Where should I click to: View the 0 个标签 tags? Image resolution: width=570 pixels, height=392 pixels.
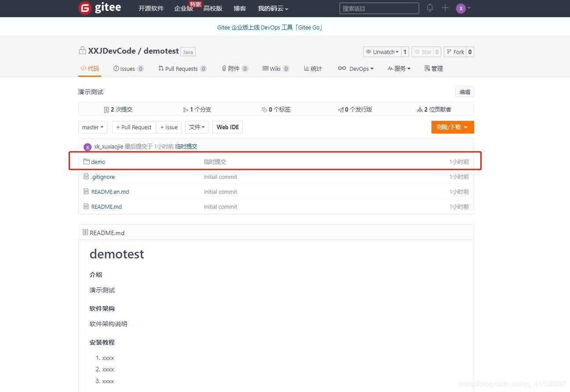(x=276, y=109)
